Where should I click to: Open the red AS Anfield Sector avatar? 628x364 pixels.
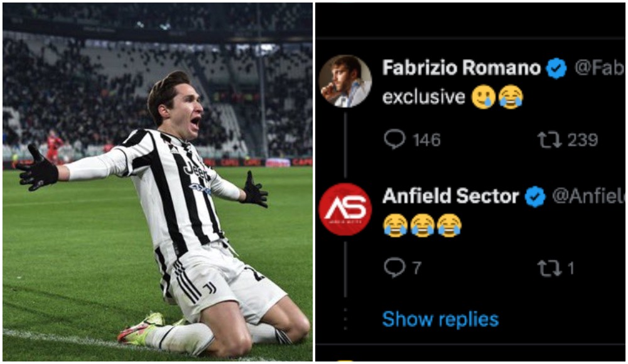point(345,209)
